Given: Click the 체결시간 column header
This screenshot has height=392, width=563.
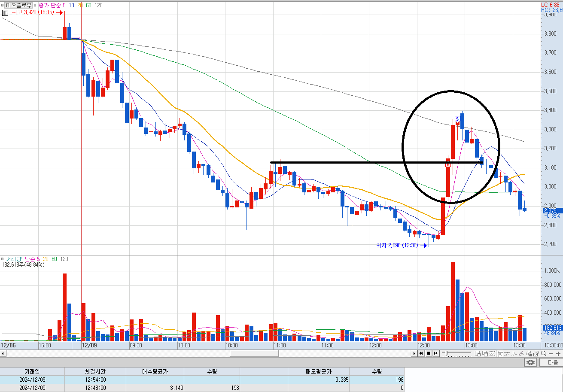Looking at the screenshot, I should click(95, 371).
